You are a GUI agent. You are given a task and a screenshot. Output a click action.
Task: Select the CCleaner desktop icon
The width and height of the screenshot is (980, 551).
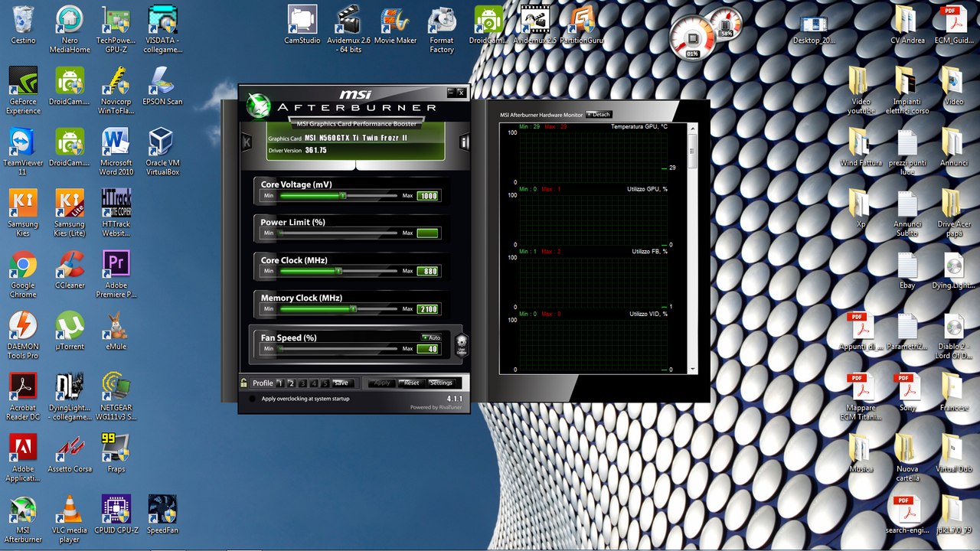[70, 269]
